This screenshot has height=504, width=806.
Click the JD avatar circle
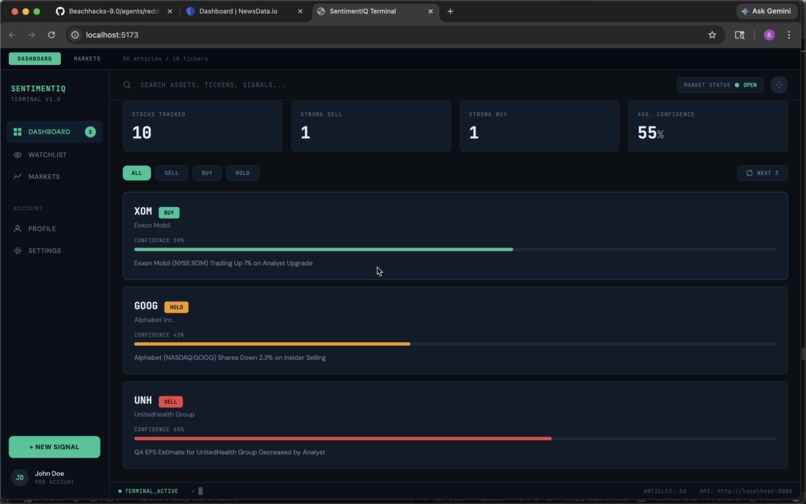pyautogui.click(x=20, y=477)
